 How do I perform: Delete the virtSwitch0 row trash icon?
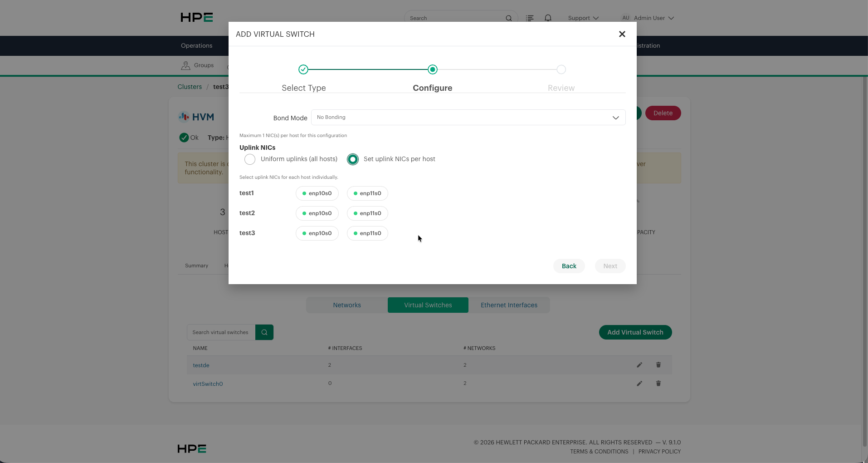(x=658, y=384)
